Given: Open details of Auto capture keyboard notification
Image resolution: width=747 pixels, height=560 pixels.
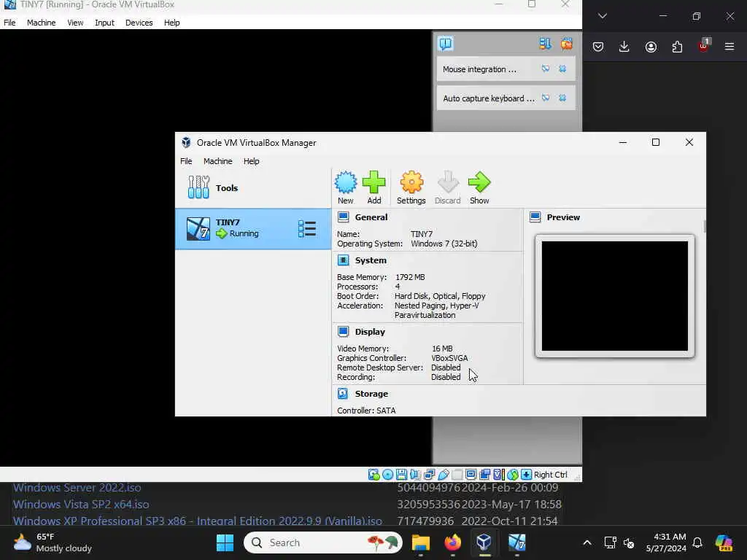Looking at the screenshot, I should (x=546, y=98).
